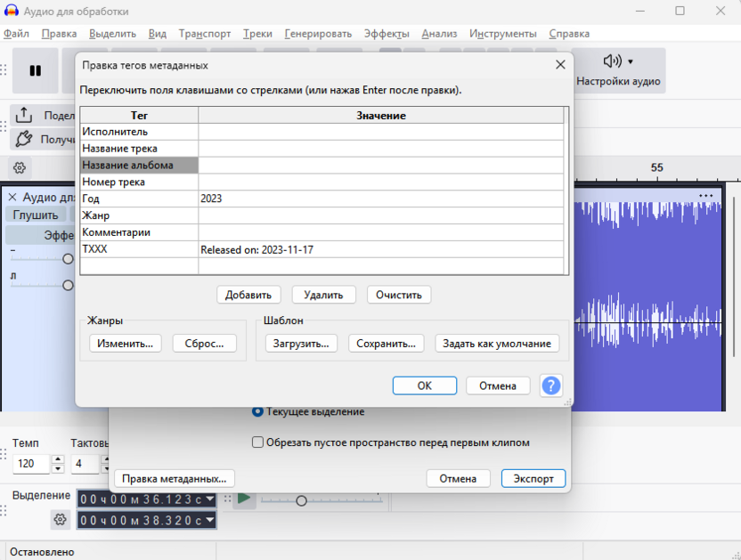Open the units dropdown on selection start time
Screen dimensions: 741x560
[209, 499]
